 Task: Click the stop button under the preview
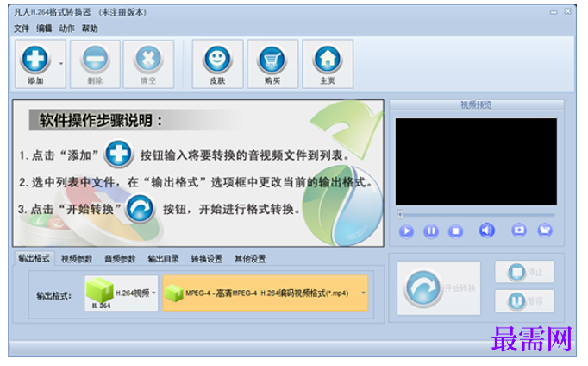[x=455, y=231]
